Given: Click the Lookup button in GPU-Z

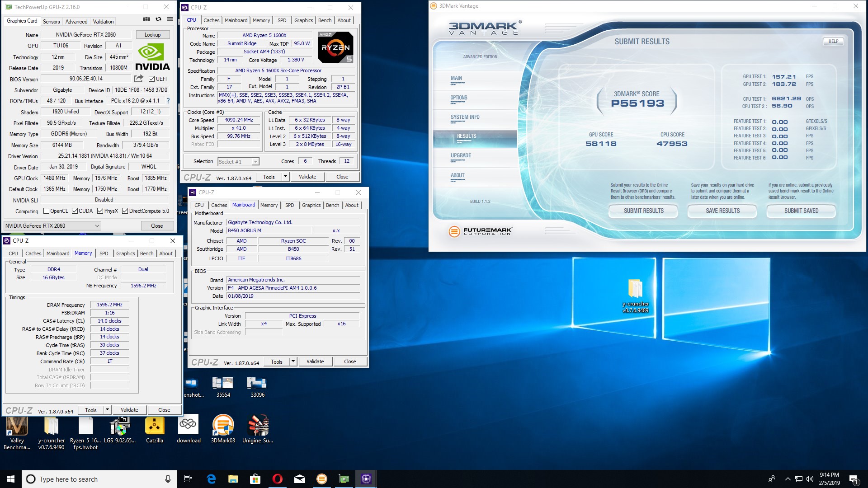Looking at the screenshot, I should point(152,35).
